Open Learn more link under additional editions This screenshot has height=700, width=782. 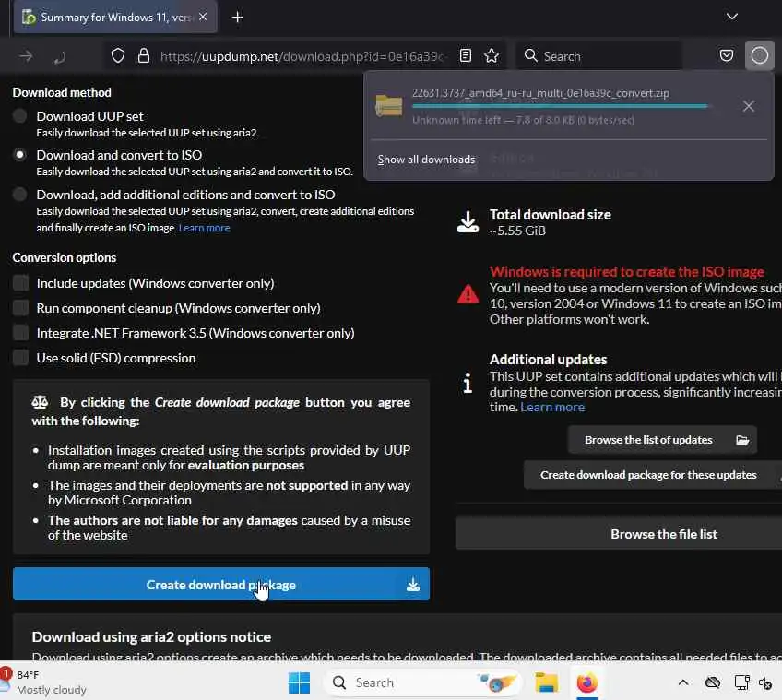click(x=204, y=228)
